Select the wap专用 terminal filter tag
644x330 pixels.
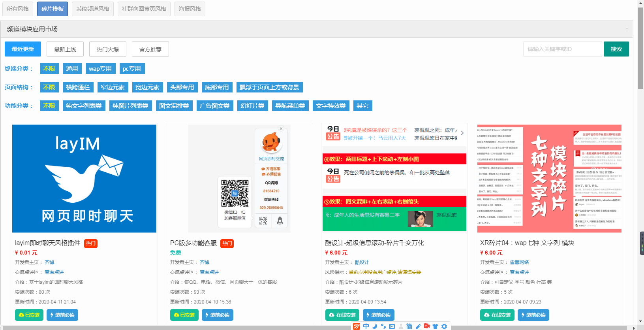[100, 69]
